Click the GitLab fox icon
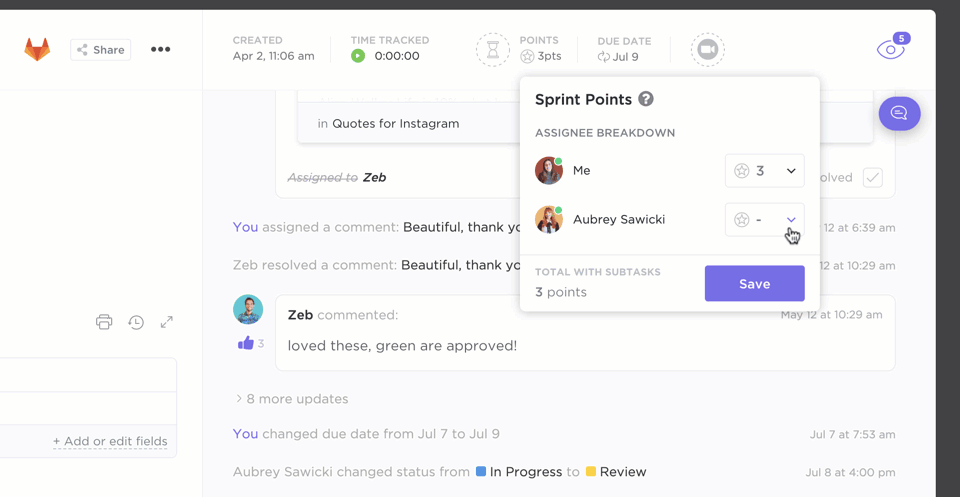Screen dimensions: 960x497 tap(37, 49)
